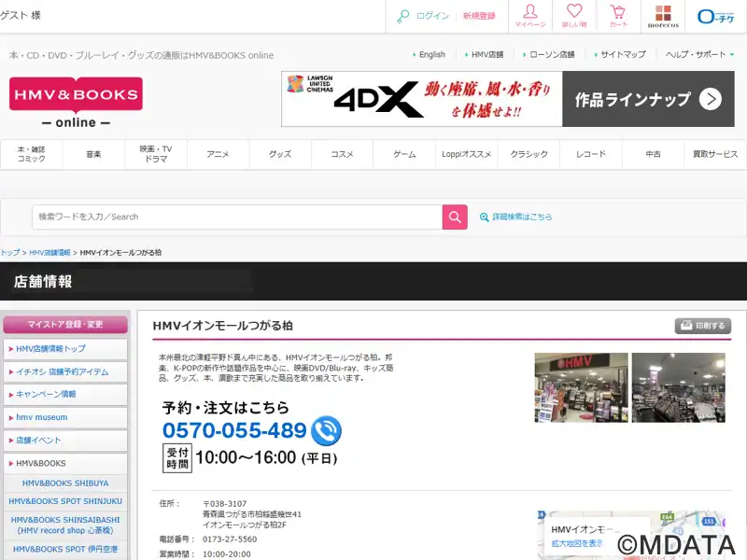Click the magenta search magnifier button
The width and height of the screenshot is (747, 560).
tap(455, 217)
